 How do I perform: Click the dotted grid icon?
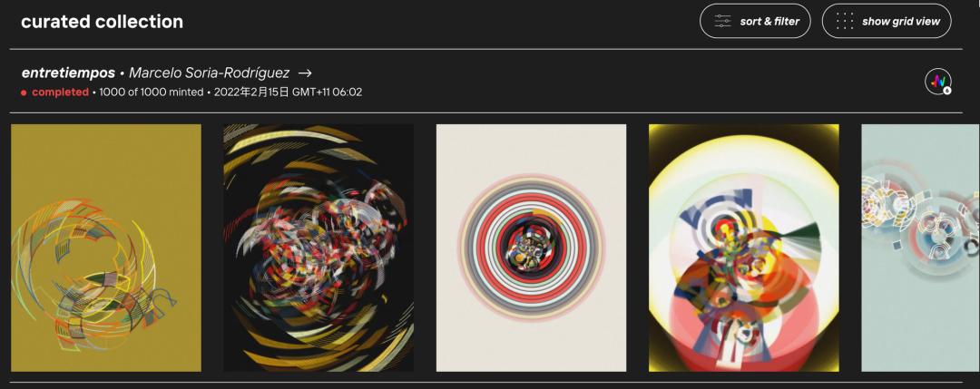(x=845, y=21)
